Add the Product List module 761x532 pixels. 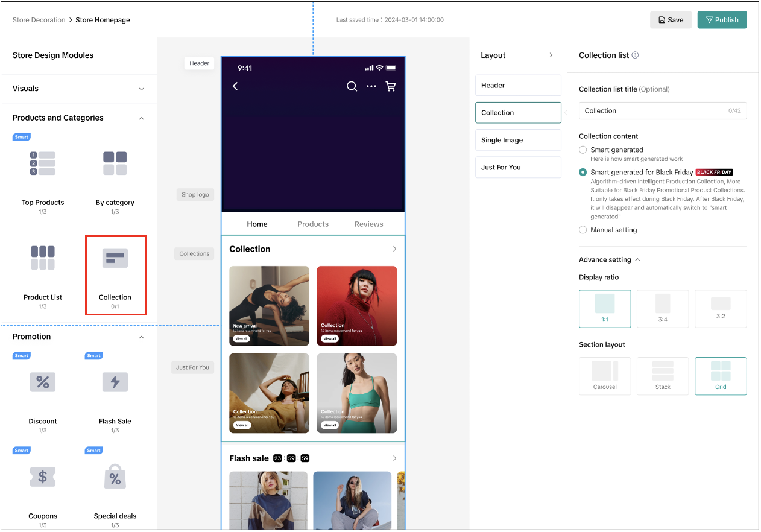[x=43, y=258]
